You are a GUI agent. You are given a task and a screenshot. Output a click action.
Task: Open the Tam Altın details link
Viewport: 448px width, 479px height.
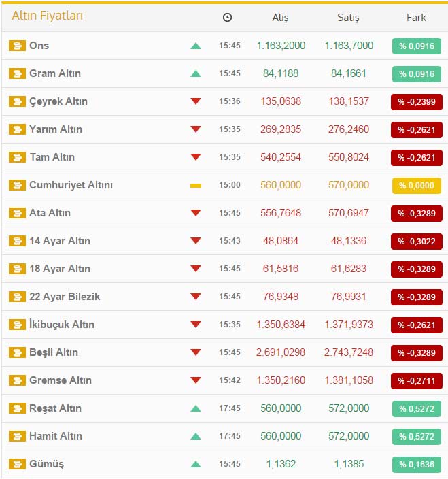tap(52, 157)
